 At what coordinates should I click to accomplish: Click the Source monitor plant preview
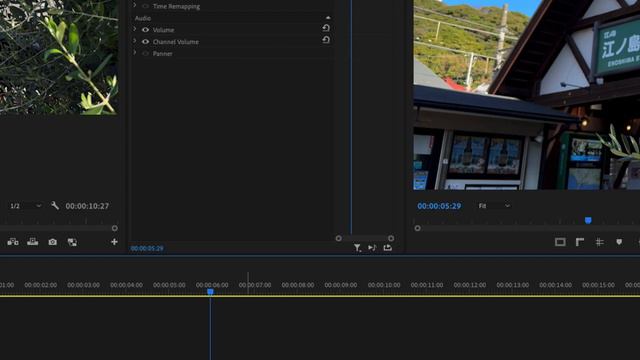pos(59,57)
